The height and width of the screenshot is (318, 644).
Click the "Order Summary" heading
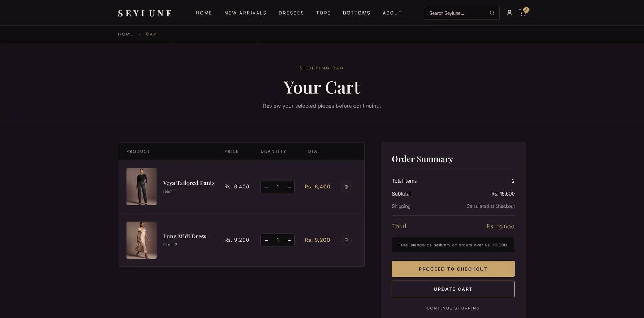click(x=422, y=159)
